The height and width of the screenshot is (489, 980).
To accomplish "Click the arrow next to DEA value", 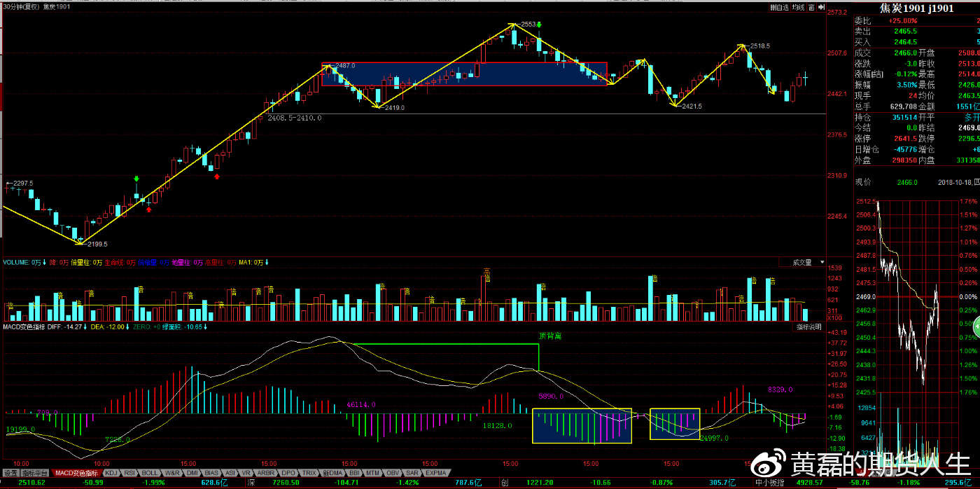I will (x=127, y=326).
